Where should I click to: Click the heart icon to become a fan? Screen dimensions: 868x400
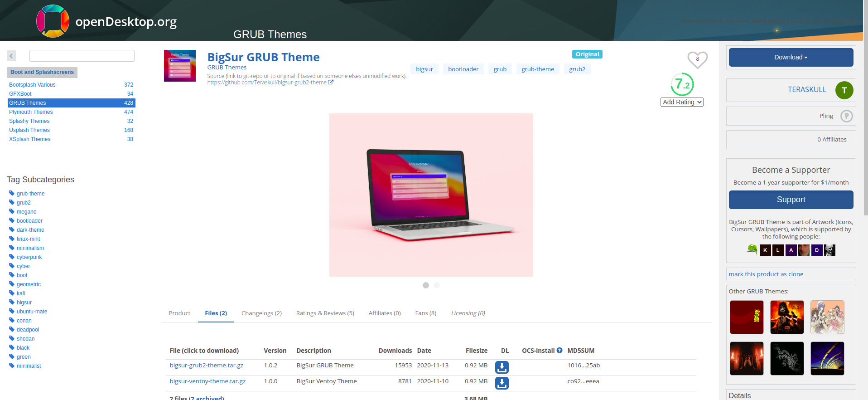(x=697, y=59)
